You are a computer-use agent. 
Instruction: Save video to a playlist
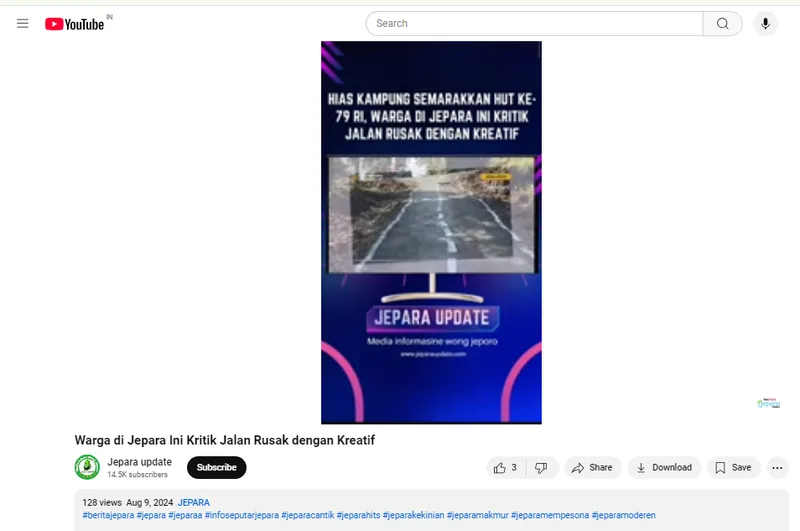733,468
